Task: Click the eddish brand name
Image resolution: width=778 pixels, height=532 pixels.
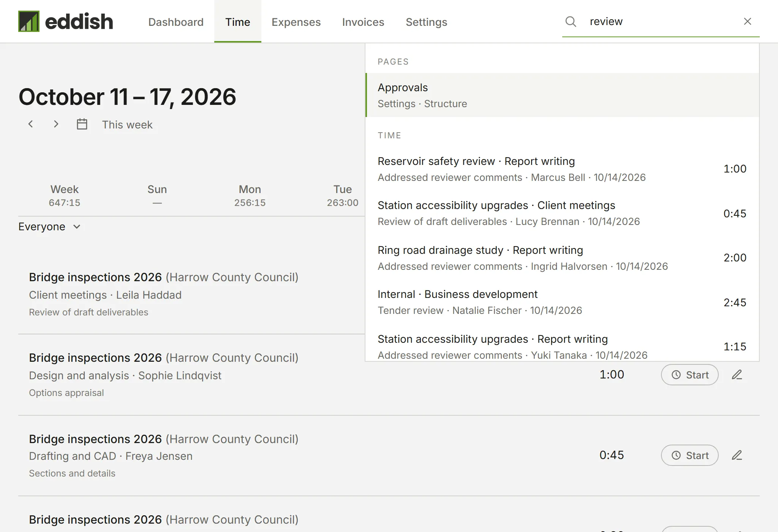Action: coord(79,21)
